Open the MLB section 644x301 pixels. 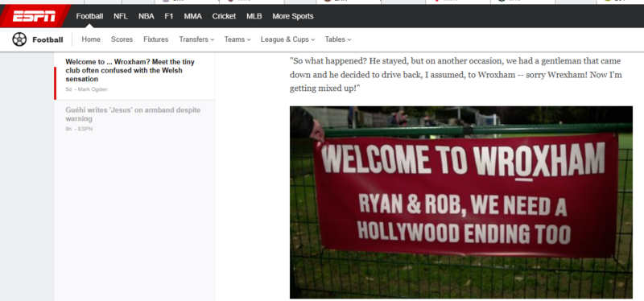(254, 16)
